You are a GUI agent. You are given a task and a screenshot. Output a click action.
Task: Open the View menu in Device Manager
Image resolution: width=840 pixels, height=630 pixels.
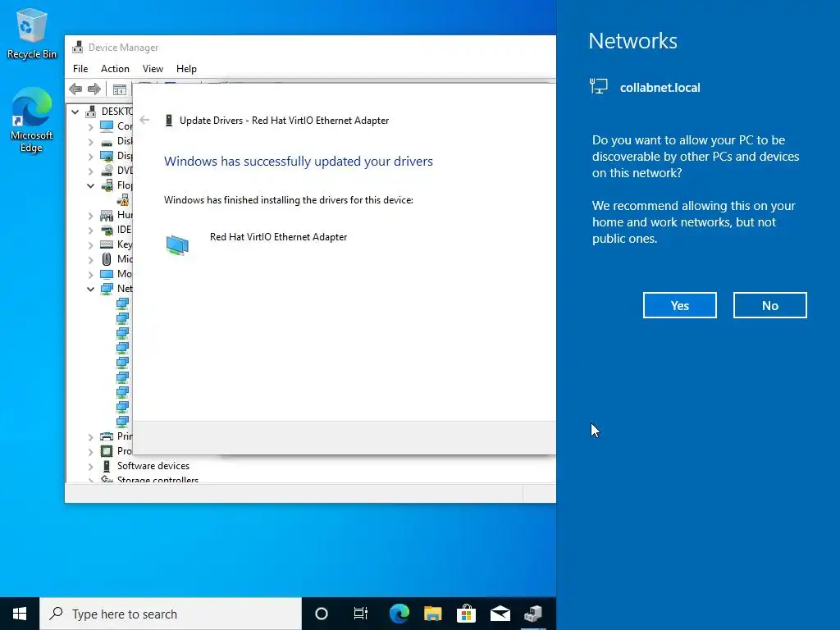coord(153,69)
